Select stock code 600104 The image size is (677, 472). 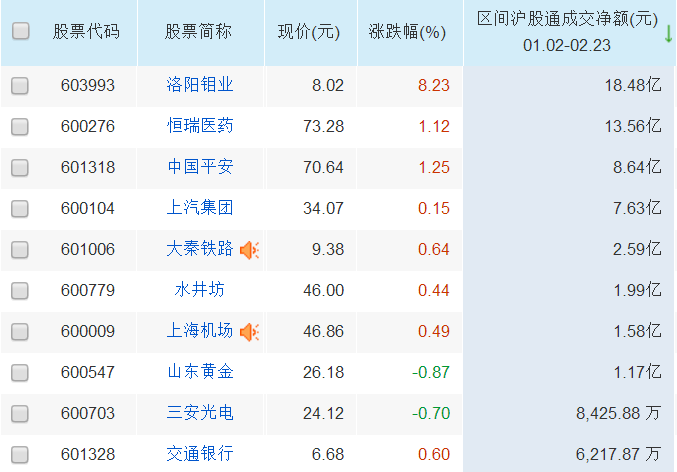click(x=88, y=209)
